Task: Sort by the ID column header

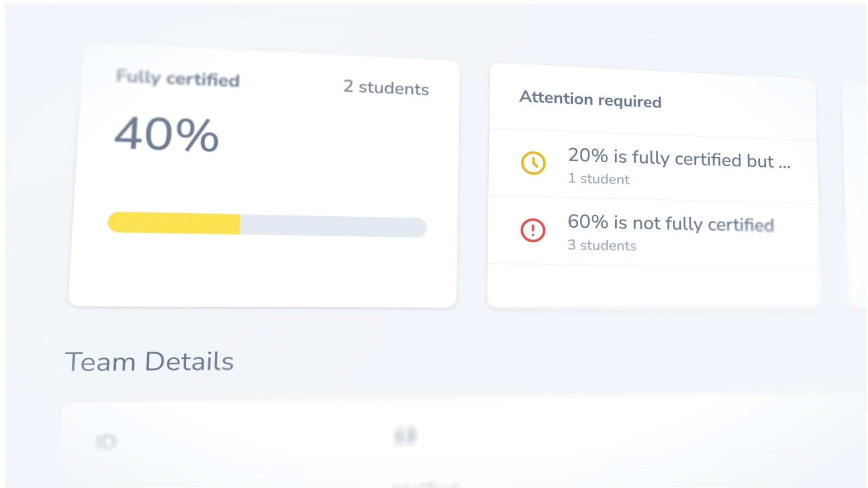Action: coord(107,441)
